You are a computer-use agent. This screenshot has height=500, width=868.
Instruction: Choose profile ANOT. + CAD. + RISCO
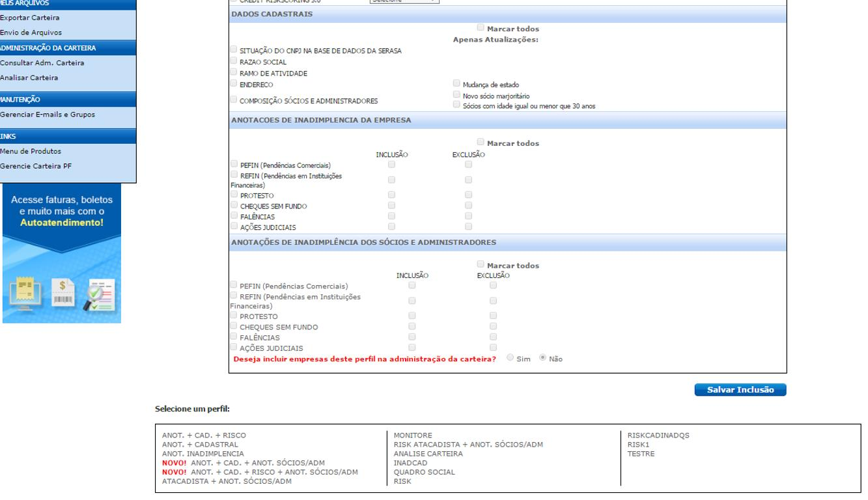pyautogui.click(x=204, y=435)
